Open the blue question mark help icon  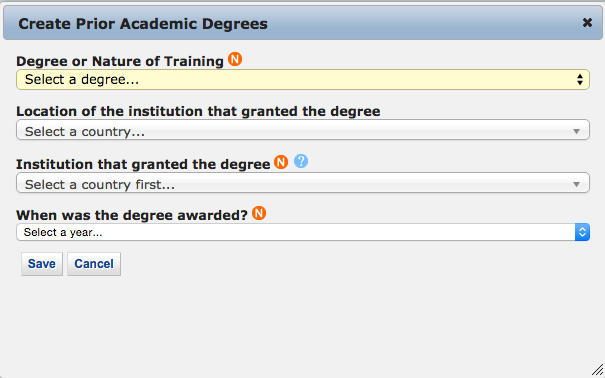301,161
